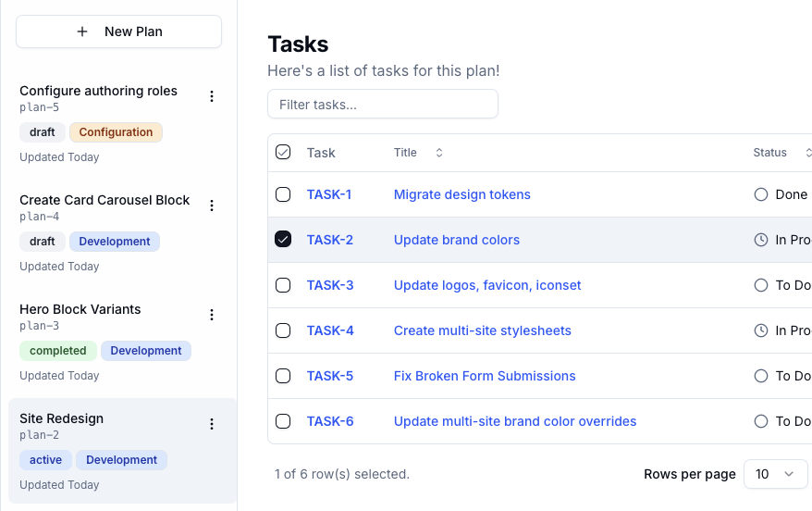The height and width of the screenshot is (511, 812).
Task: Select the Hero Block Variants plan
Action: (80, 309)
